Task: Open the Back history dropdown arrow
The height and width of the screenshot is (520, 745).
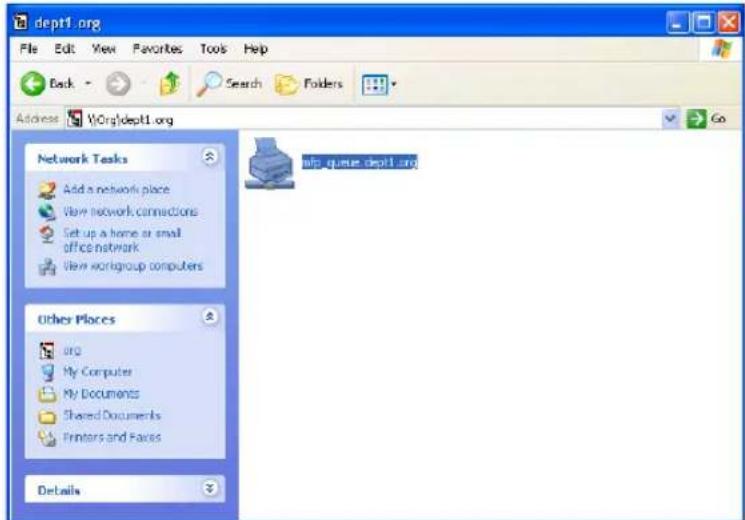Action: pos(88,84)
